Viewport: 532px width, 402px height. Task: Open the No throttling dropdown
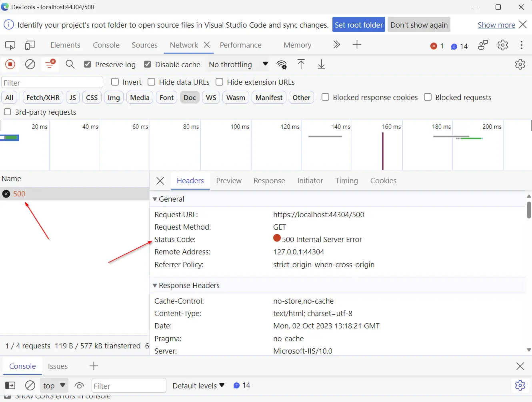point(238,64)
